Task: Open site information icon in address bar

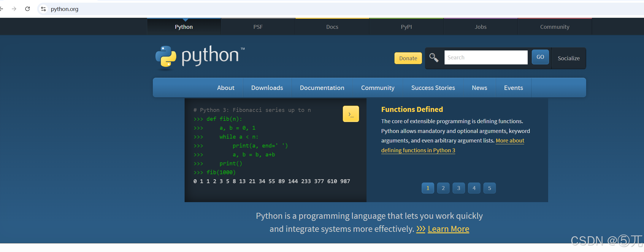Action: click(43, 9)
